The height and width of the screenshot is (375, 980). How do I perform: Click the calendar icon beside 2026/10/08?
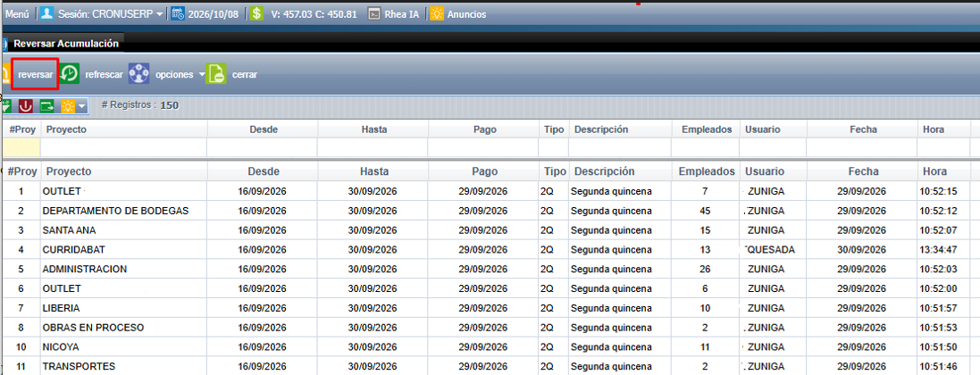178,13
